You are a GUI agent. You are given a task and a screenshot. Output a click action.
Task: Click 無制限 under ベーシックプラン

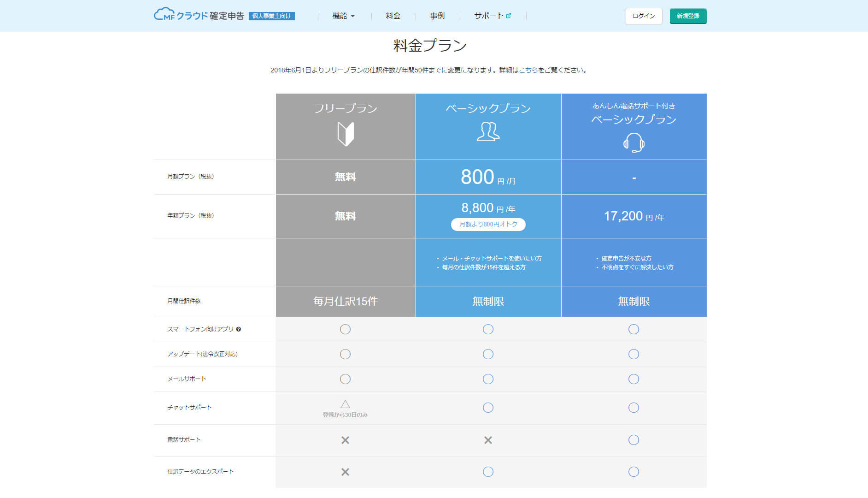[488, 302]
